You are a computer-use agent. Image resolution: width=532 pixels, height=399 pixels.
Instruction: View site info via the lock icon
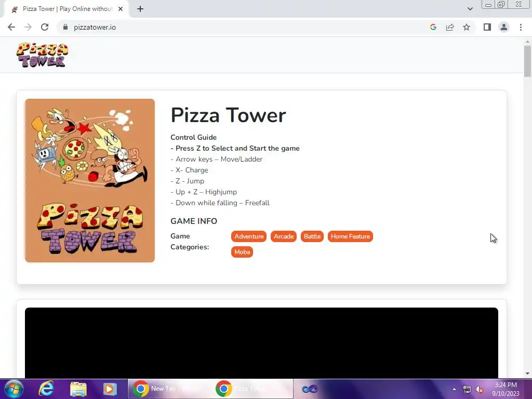tap(65, 27)
